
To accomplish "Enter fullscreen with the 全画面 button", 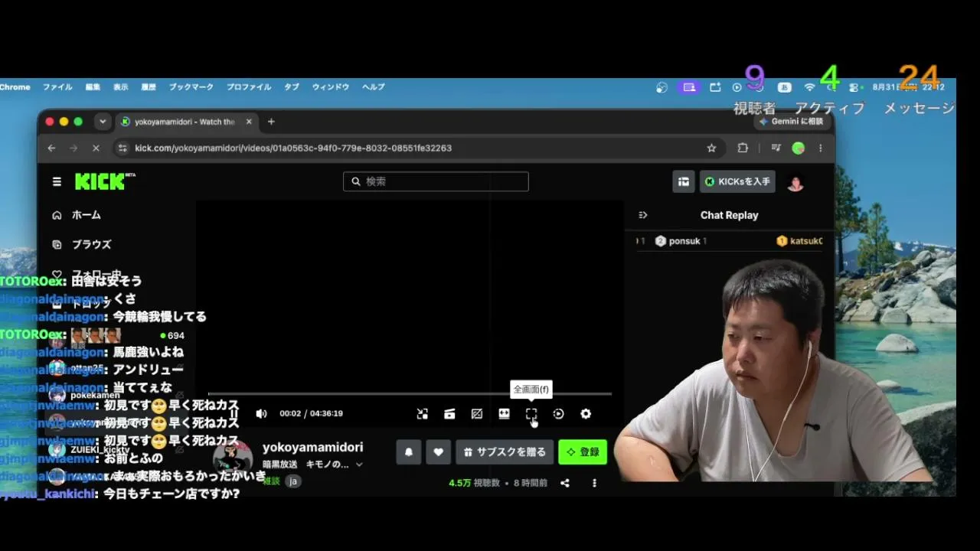I will (531, 414).
